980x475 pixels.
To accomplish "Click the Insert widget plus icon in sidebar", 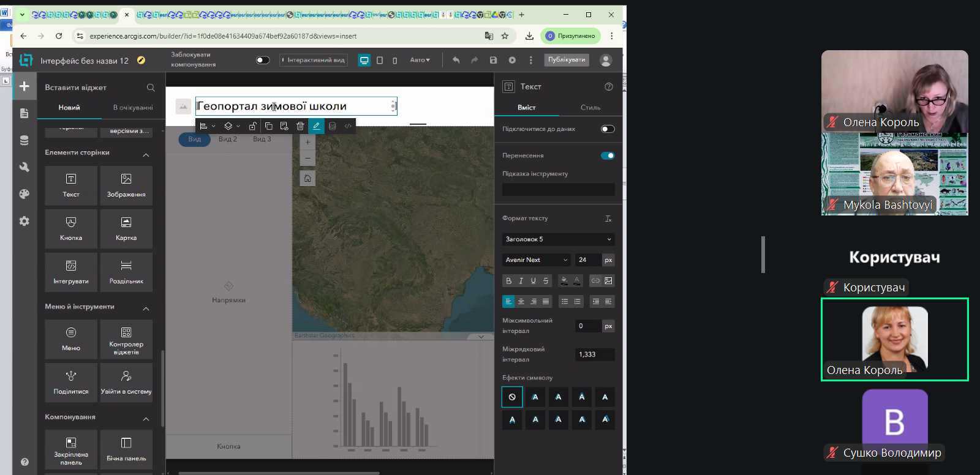I will pos(24,86).
